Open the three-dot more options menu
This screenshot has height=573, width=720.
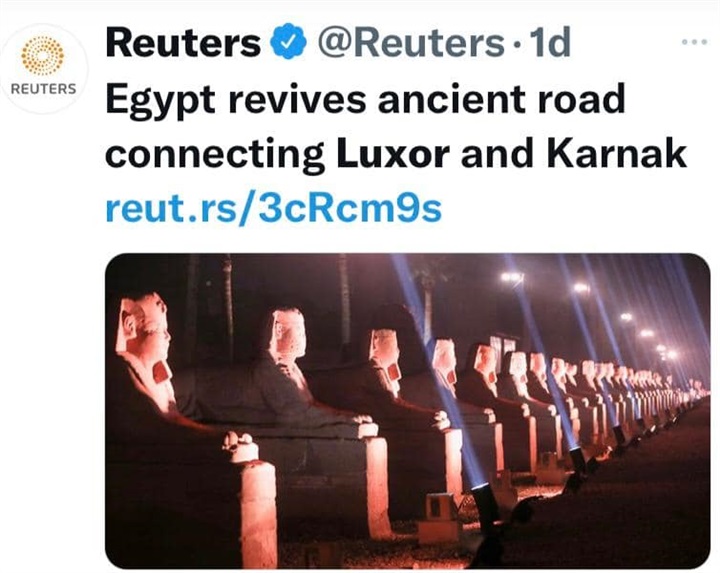coord(694,42)
